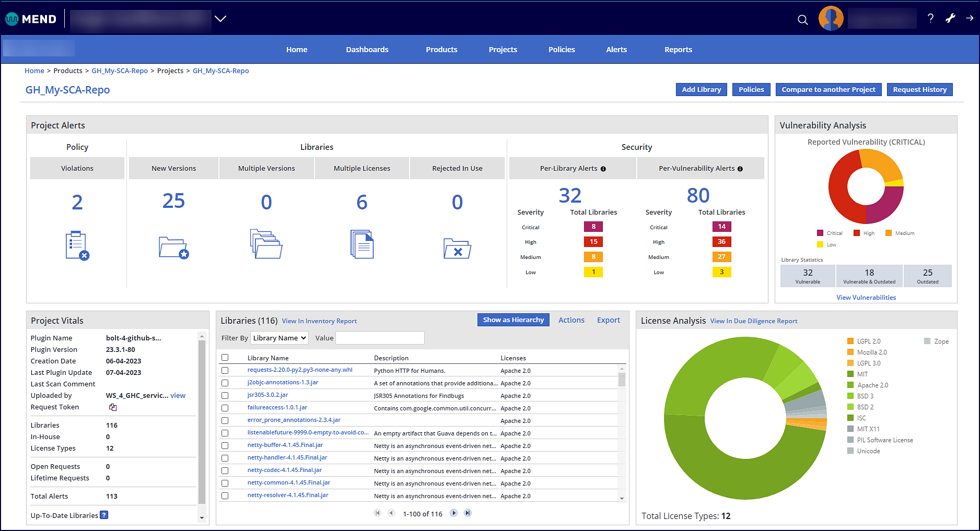Open the New Versions folder icon

click(173, 247)
